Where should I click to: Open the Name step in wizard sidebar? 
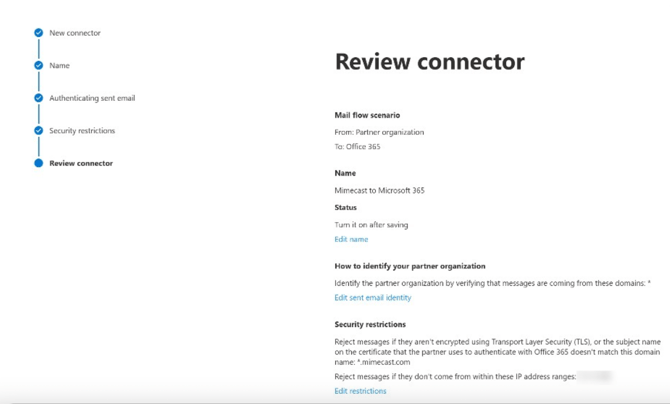coord(59,65)
